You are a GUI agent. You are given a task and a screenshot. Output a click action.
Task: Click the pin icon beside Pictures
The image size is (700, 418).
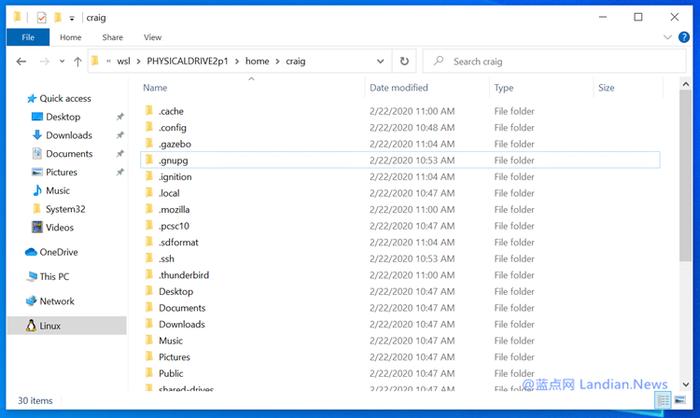tap(120, 172)
